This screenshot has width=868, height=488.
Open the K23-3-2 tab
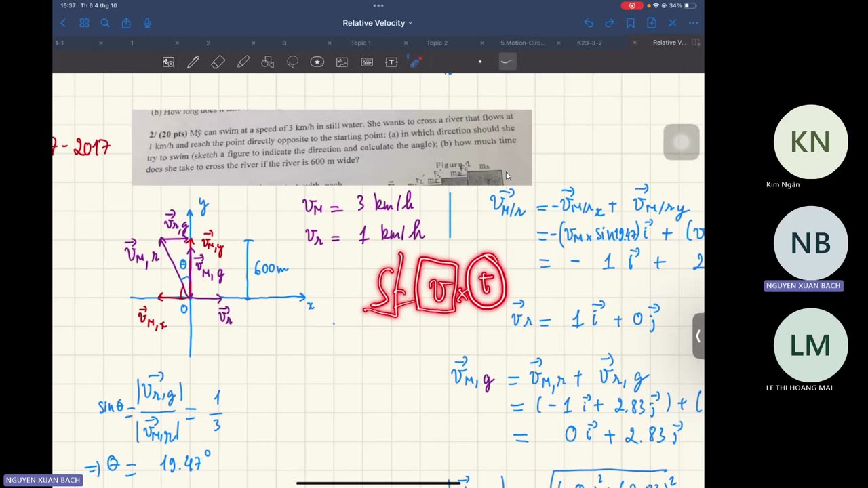[589, 43]
